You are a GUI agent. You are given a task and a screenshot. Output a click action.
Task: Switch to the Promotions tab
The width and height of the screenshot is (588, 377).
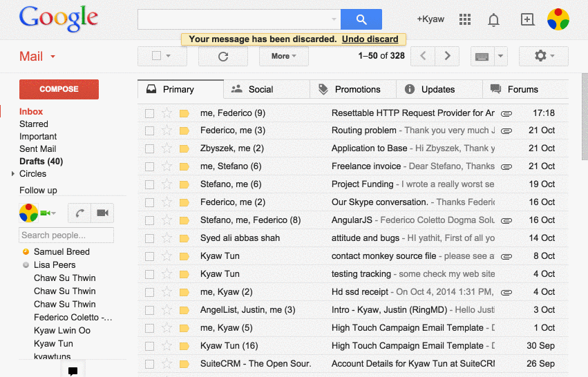[x=353, y=89]
